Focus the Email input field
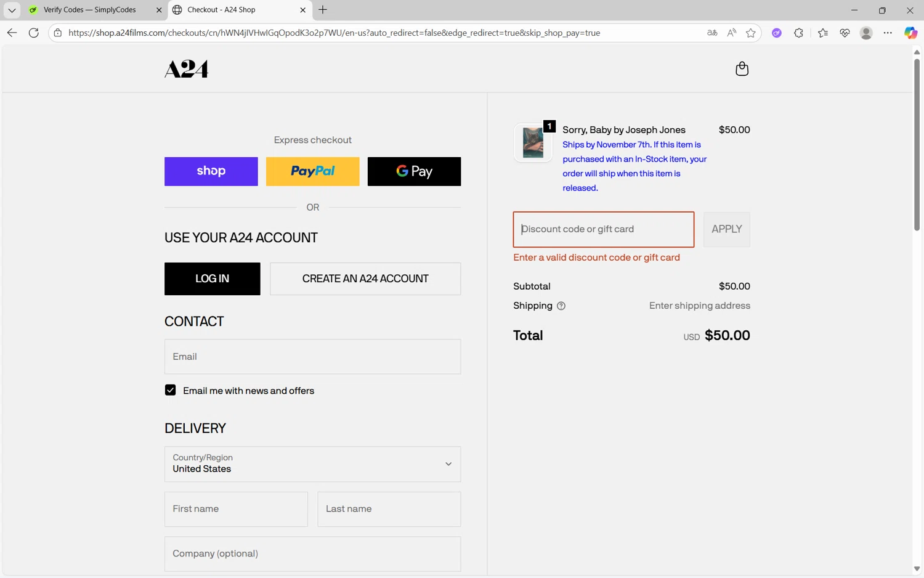Image resolution: width=924 pixels, height=578 pixels. (x=312, y=357)
